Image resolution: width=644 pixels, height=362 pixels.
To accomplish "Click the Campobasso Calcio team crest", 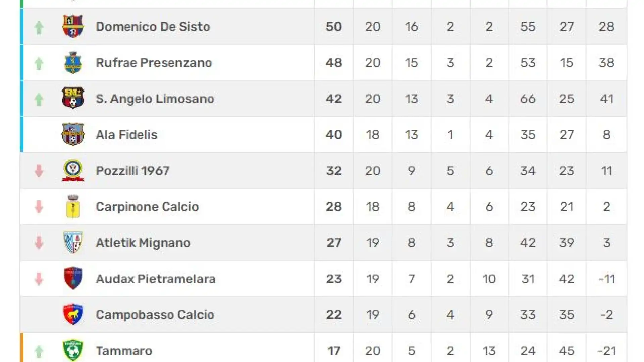I will (73, 314).
